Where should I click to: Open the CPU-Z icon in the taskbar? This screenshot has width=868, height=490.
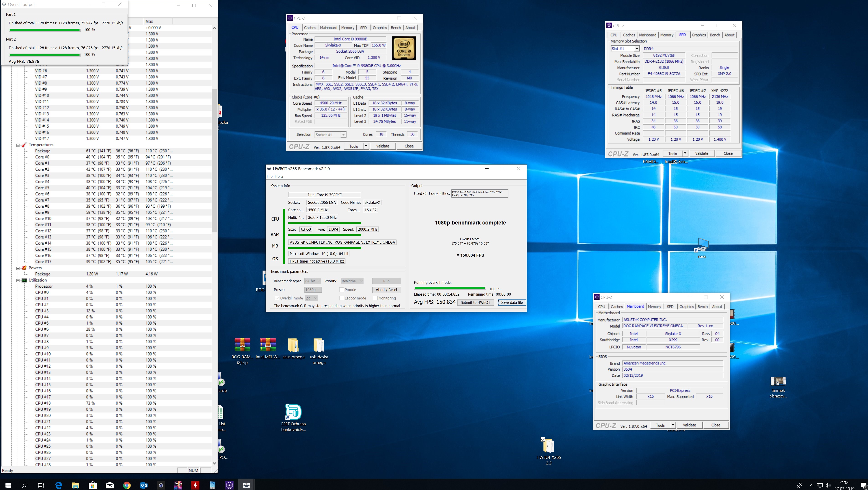pos(229,485)
